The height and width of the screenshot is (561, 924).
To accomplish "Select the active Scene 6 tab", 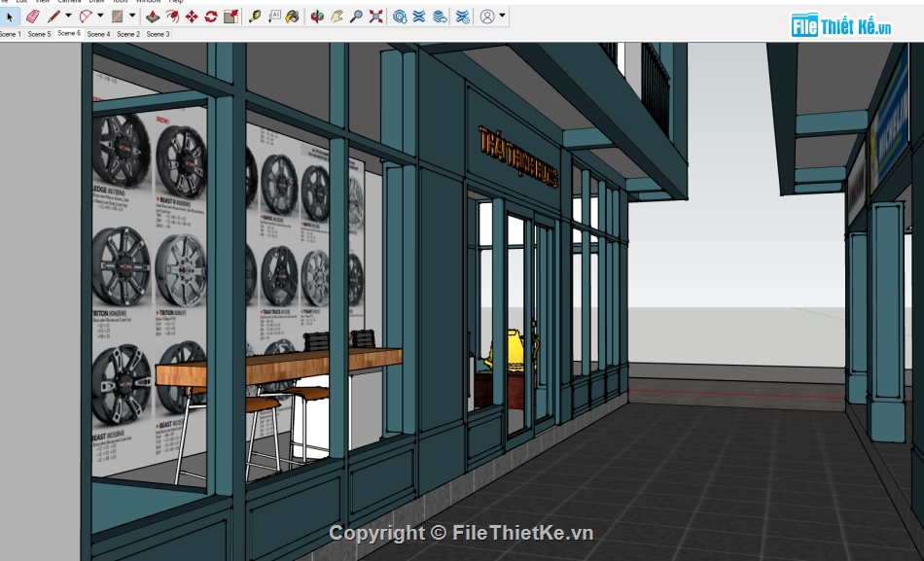I will tap(69, 34).
